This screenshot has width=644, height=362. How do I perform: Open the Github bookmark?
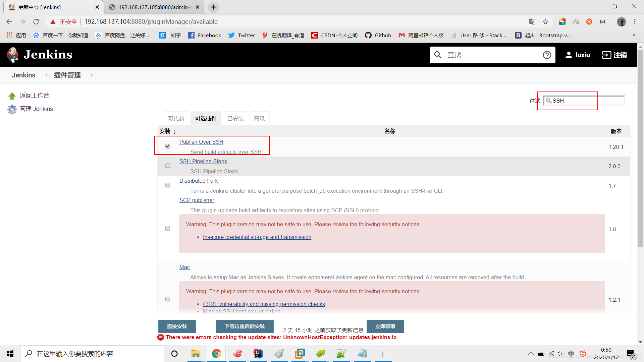pos(378,35)
